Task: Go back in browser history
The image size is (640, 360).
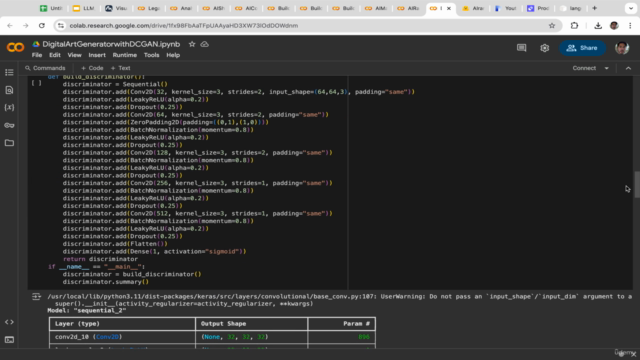Action: click(x=10, y=25)
